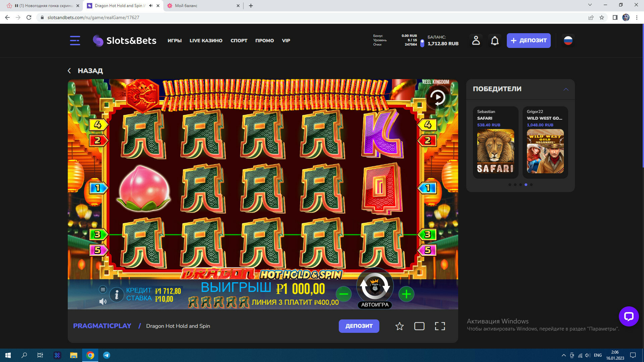Image resolution: width=644 pixels, height=362 pixels.
Task: Open the Russian flag language selector
Action: (568, 41)
